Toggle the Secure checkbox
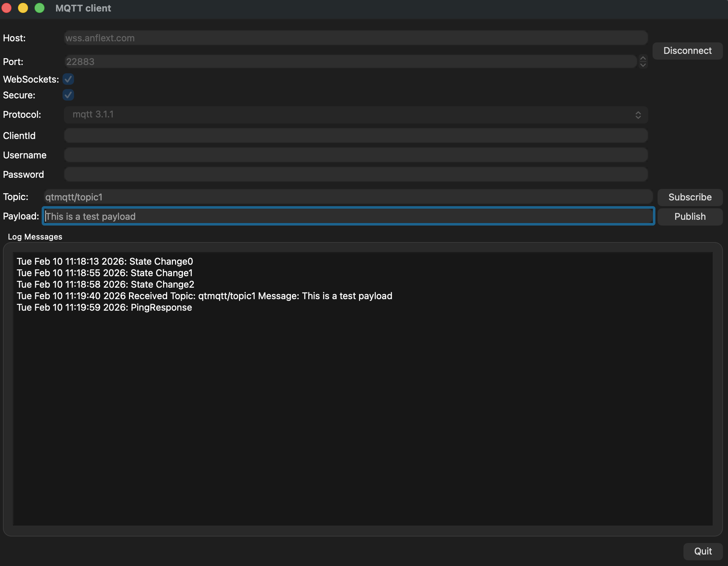The image size is (728, 566). coord(68,95)
